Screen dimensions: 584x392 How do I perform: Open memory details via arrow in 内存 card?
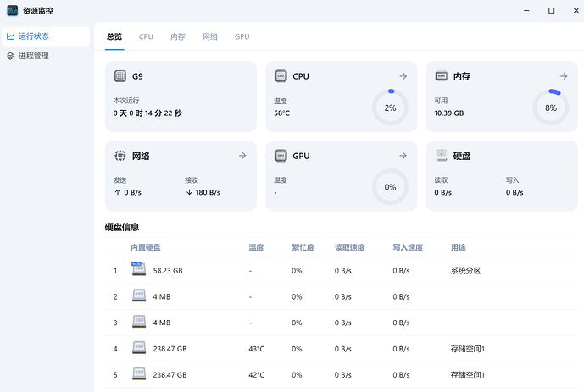pyautogui.click(x=563, y=76)
